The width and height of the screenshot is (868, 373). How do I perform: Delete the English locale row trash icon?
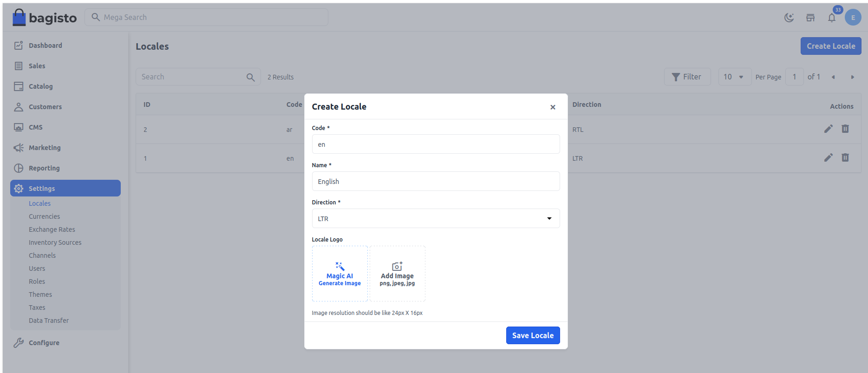click(x=845, y=158)
